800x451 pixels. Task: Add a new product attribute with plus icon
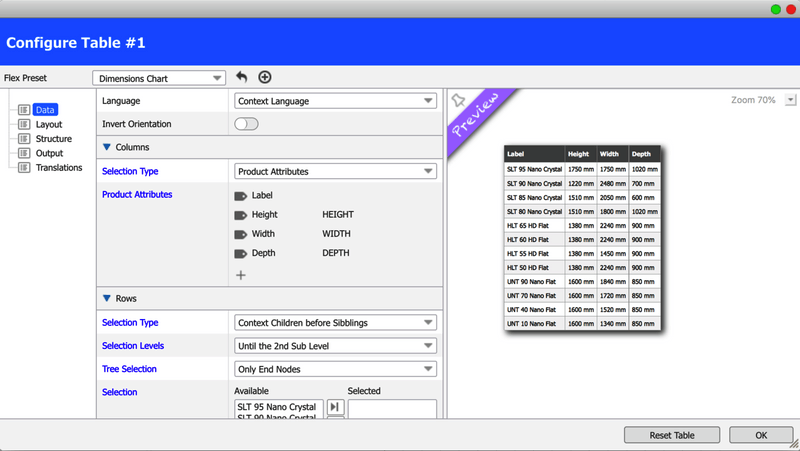(241, 275)
